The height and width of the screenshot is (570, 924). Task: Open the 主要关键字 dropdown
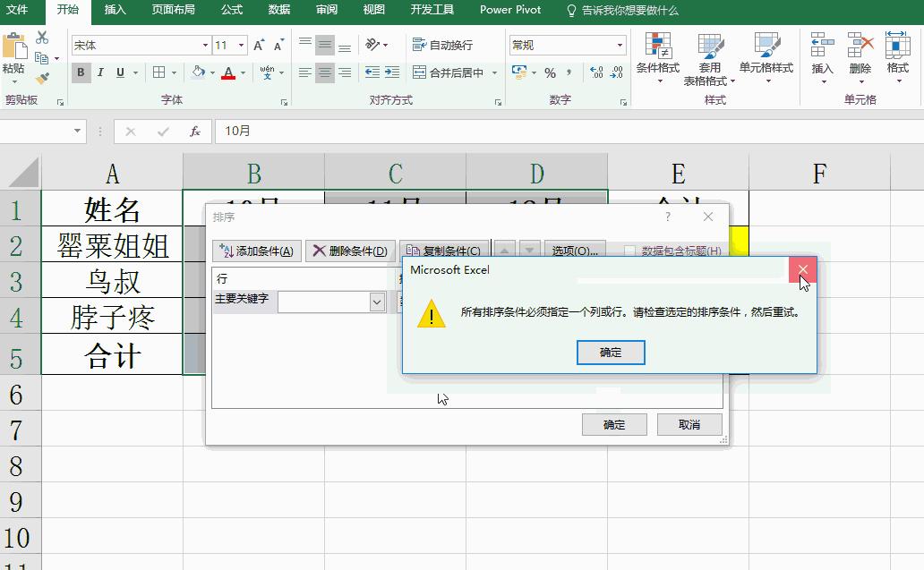coord(379,303)
